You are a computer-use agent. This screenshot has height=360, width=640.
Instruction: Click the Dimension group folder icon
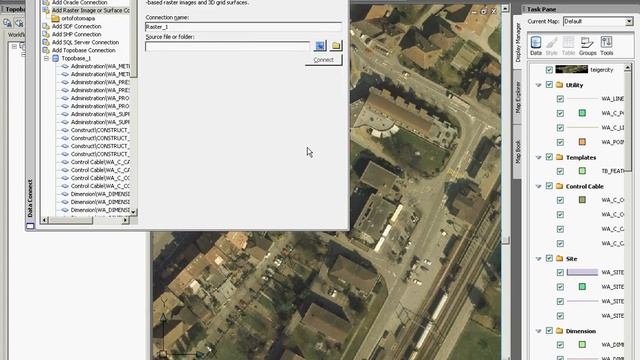pyautogui.click(x=560, y=331)
